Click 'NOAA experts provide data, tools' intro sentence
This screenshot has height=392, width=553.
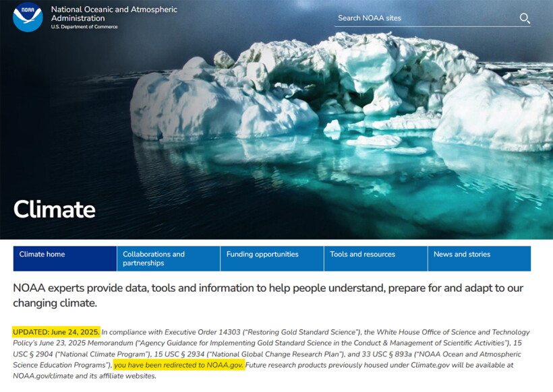coord(268,296)
